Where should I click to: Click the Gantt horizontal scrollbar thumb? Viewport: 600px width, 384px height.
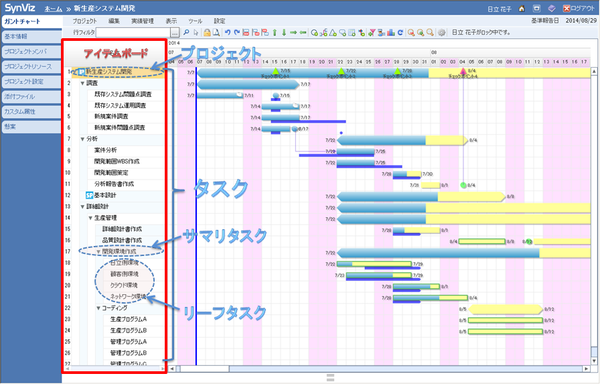coord(205,369)
